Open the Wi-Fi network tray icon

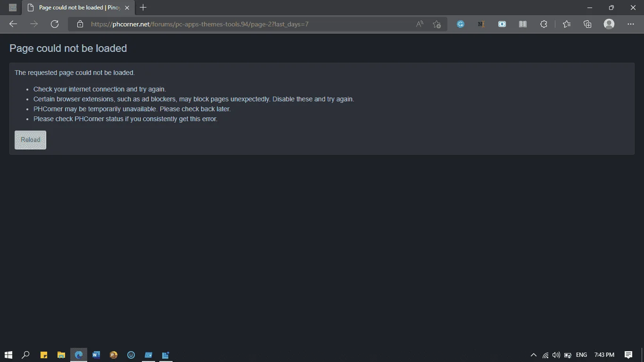click(545, 355)
